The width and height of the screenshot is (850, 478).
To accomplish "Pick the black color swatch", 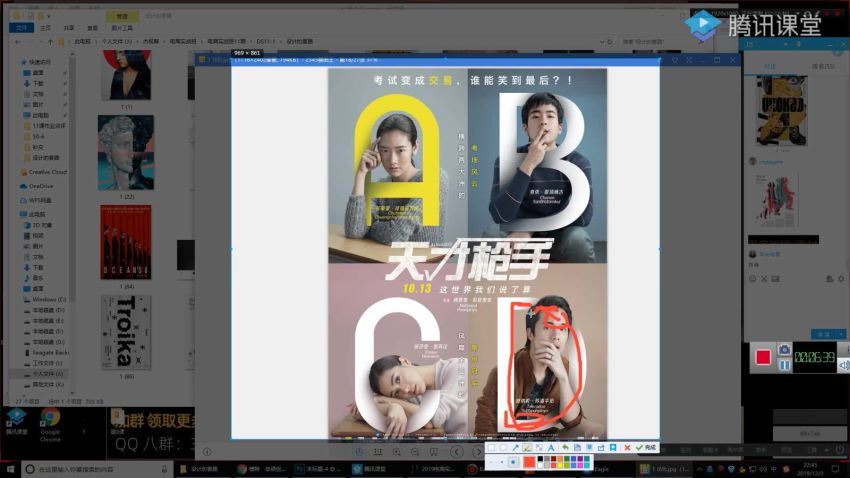I will coord(540,458).
